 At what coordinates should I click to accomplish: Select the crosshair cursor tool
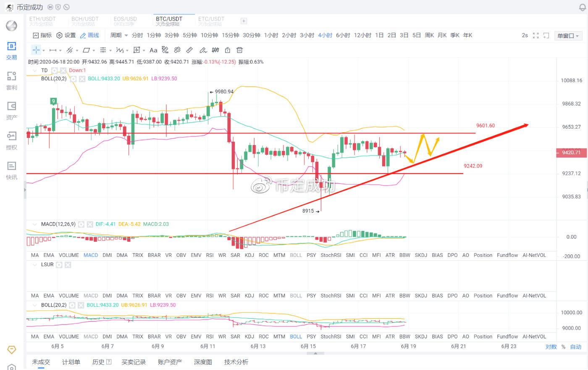coord(36,50)
